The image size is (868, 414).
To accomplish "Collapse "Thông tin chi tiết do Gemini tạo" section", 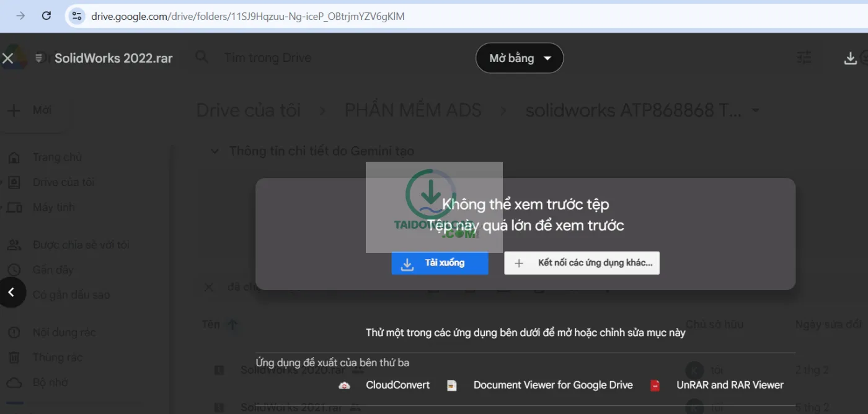I will coord(215,151).
